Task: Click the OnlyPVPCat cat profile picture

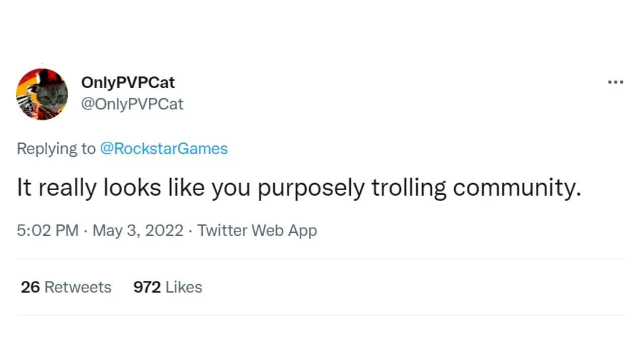Action: 42,94
